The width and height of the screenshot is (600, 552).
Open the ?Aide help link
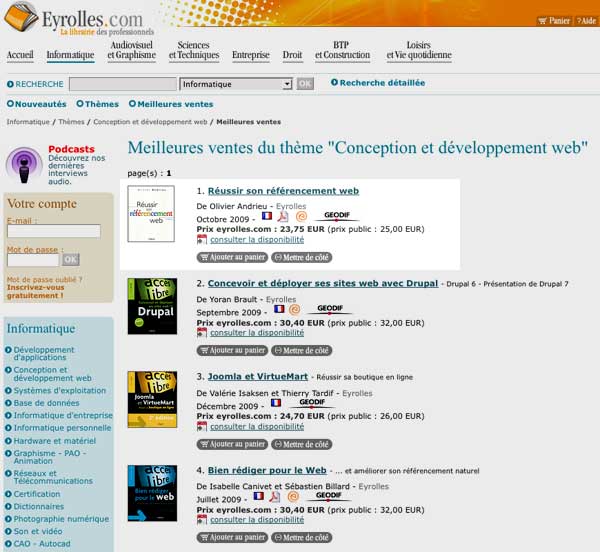pyautogui.click(x=587, y=21)
